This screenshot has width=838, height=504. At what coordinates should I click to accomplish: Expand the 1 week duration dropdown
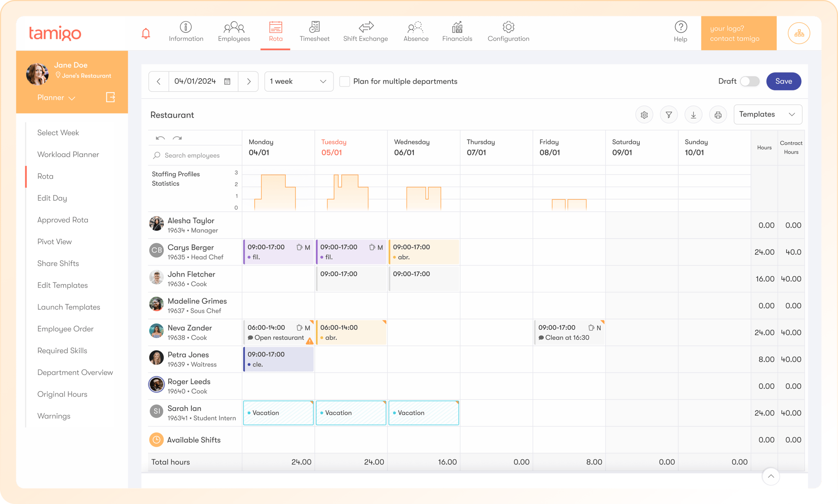click(x=298, y=81)
